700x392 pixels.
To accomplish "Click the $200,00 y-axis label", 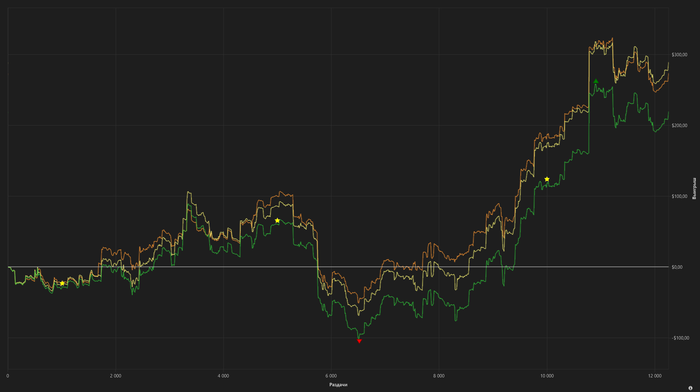I will 679,125.
